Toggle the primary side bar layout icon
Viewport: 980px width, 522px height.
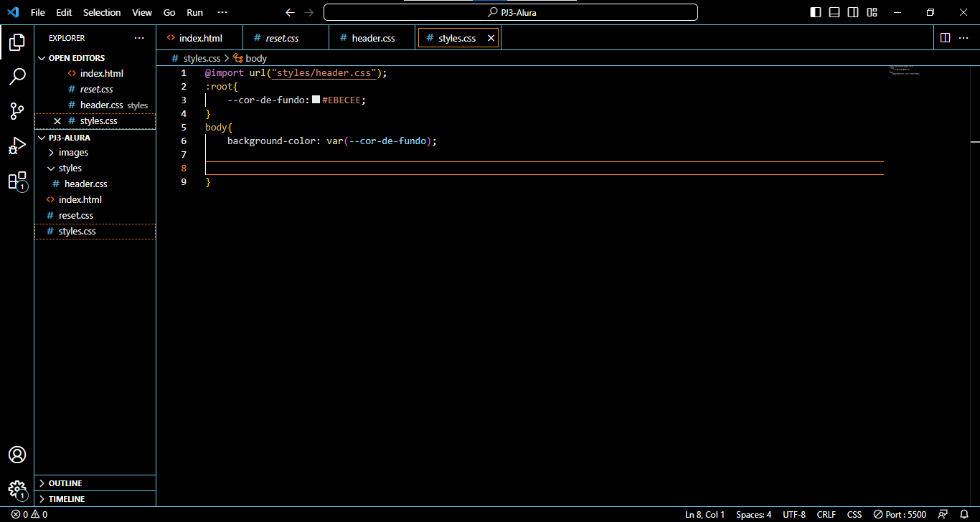[x=816, y=12]
